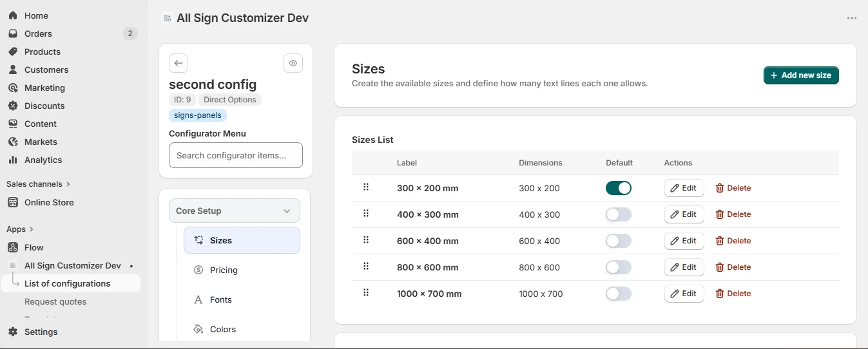868x349 pixels.
Task: Open Request quotes page
Action: coord(55,301)
